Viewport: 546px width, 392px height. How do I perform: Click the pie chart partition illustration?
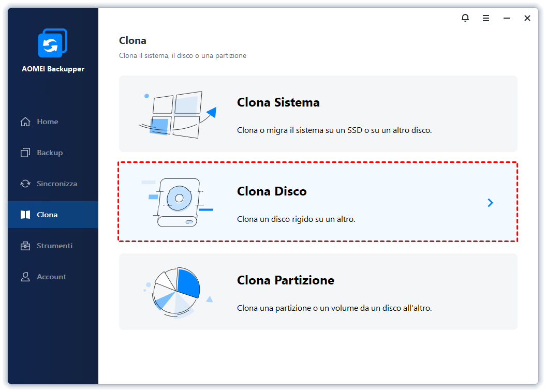click(178, 292)
